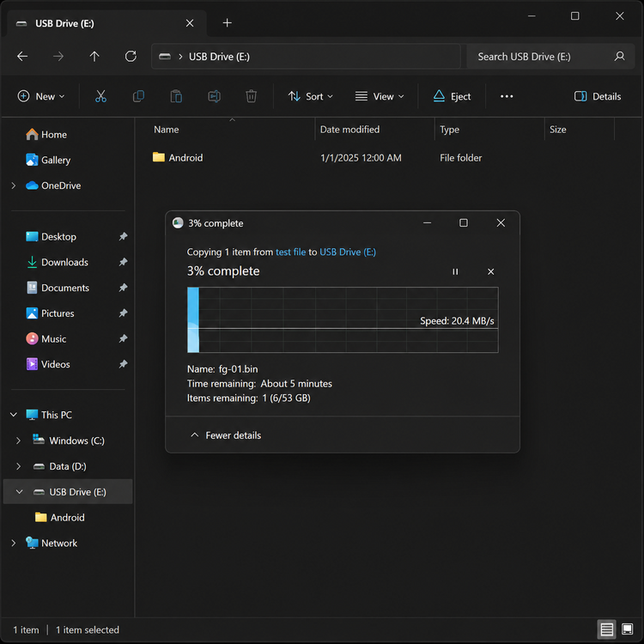The height and width of the screenshot is (644, 644).
Task: Open Home in the sidebar
Action: coord(46,135)
